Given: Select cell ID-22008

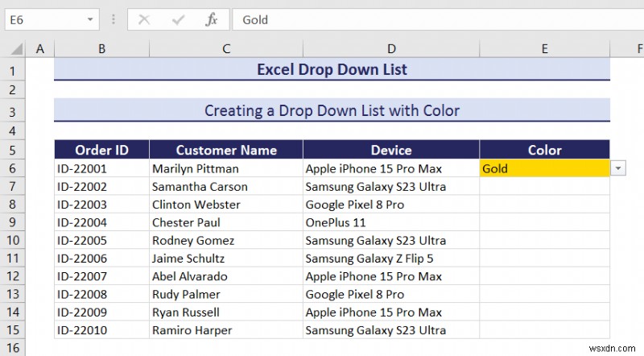Looking at the screenshot, I should 102,294.
